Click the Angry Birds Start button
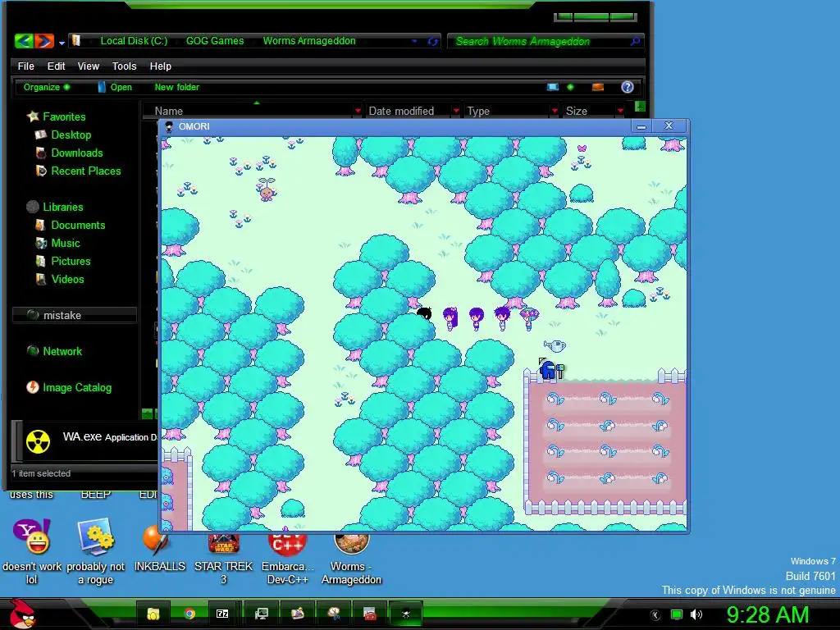The height and width of the screenshot is (630, 840). (x=22, y=614)
